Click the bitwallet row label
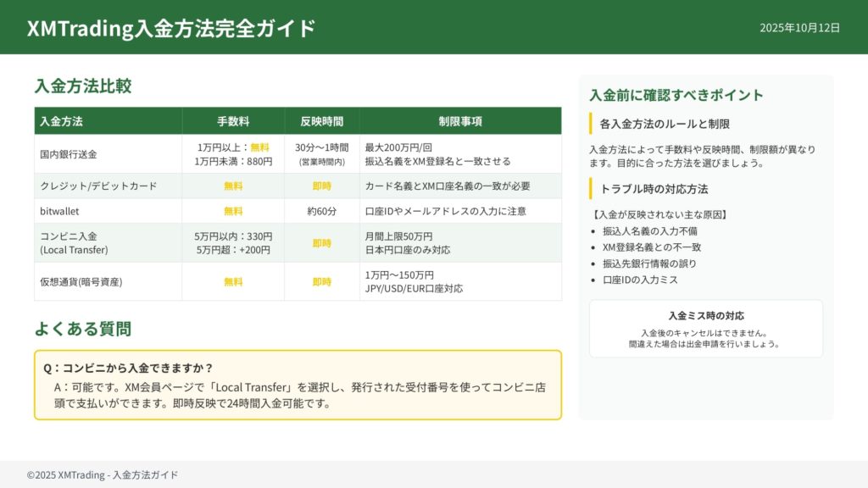 tap(59, 211)
